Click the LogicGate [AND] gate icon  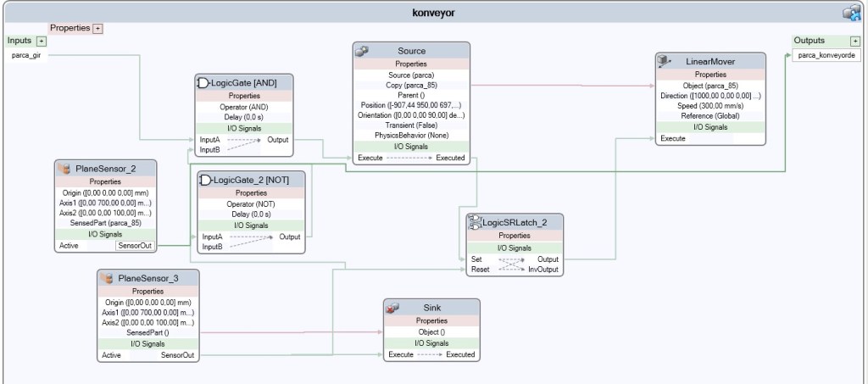[x=203, y=82]
